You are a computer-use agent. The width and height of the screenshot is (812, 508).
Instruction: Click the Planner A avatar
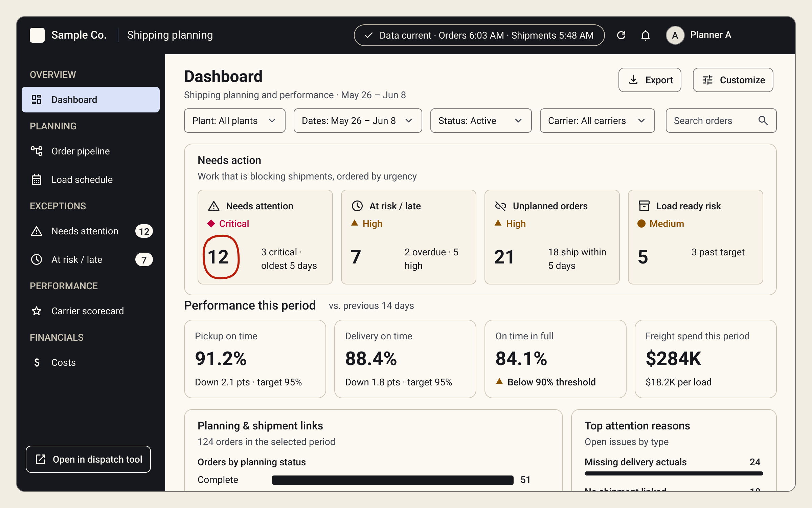tap(675, 35)
